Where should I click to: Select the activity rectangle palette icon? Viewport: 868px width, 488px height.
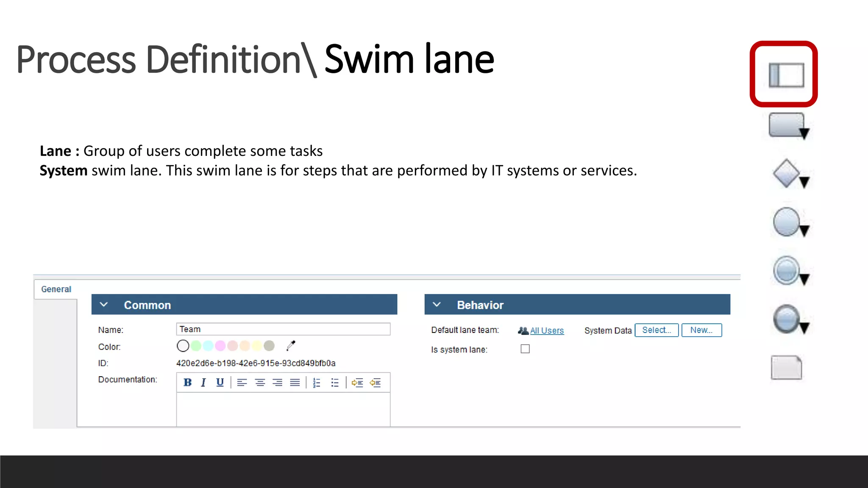coord(786,125)
